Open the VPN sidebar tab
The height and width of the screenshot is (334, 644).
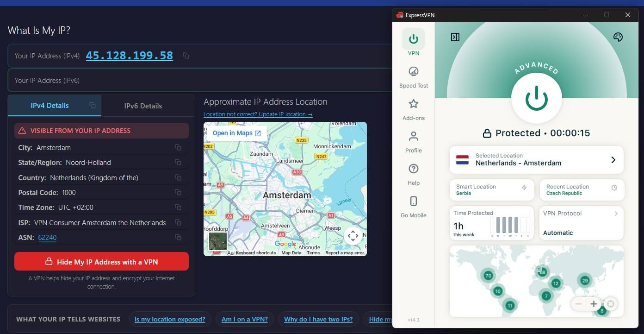tap(414, 42)
